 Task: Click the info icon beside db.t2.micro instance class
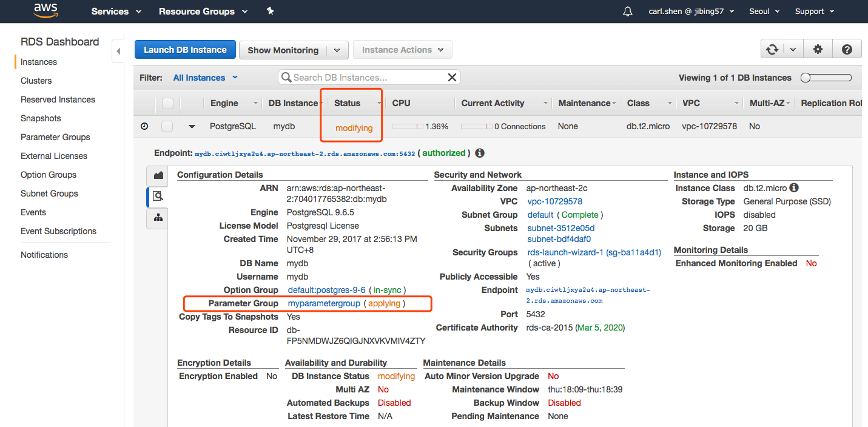click(794, 188)
